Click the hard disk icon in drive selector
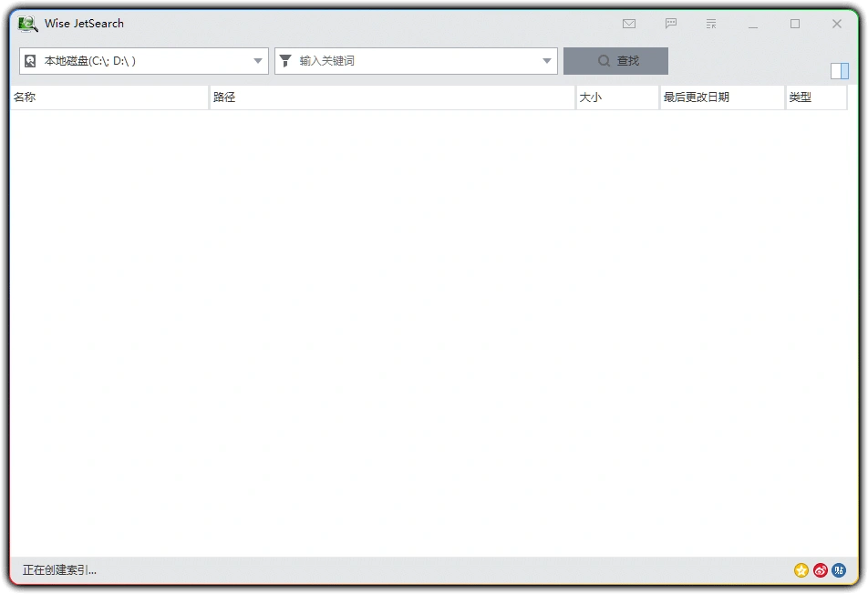The width and height of the screenshot is (868, 594). [30, 61]
